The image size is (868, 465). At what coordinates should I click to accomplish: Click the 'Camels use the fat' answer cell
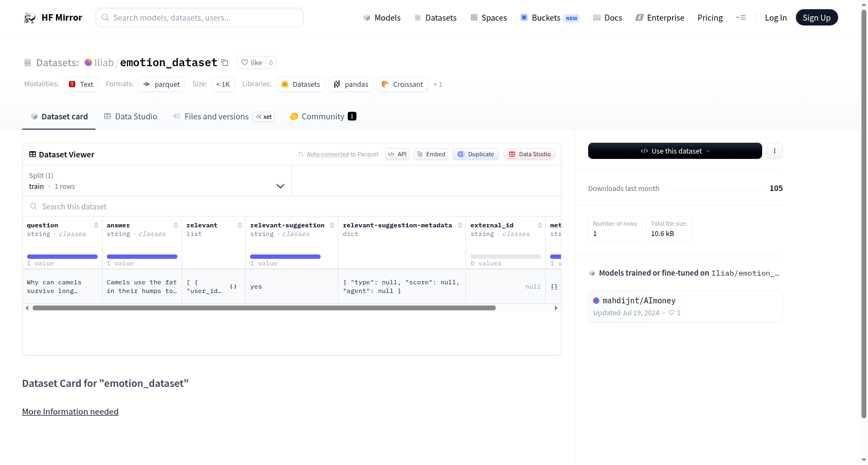coord(142,286)
